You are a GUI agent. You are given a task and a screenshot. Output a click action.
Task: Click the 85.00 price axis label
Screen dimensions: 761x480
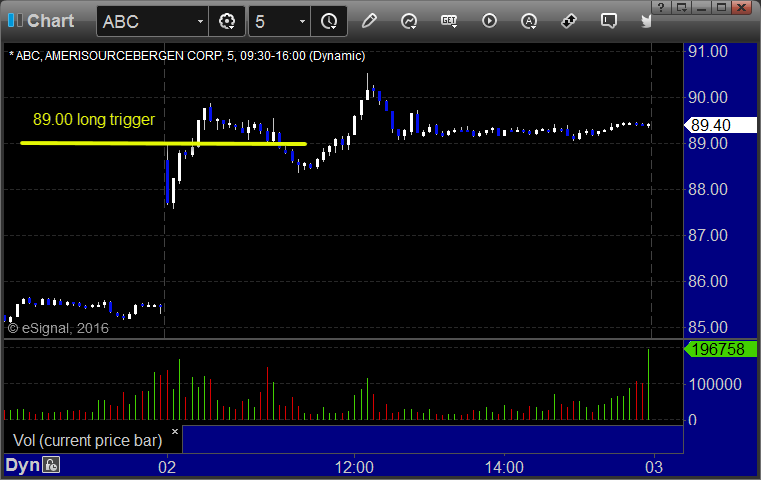708,327
